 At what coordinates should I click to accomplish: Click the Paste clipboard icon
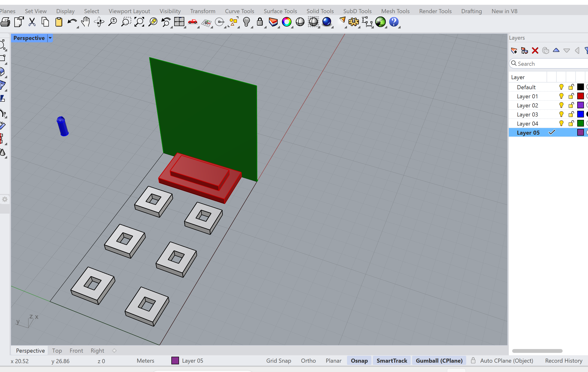(x=59, y=22)
